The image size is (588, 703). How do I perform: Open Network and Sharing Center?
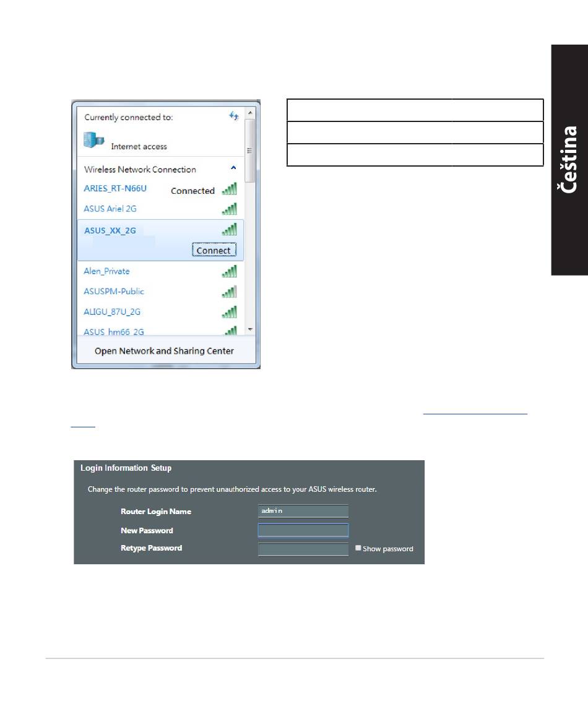tap(164, 351)
